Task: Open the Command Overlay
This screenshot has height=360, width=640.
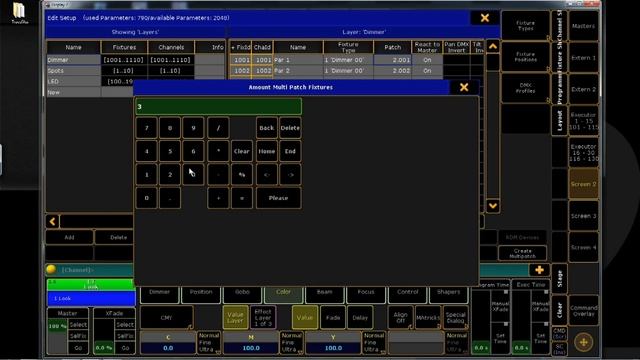Action: click(584, 310)
